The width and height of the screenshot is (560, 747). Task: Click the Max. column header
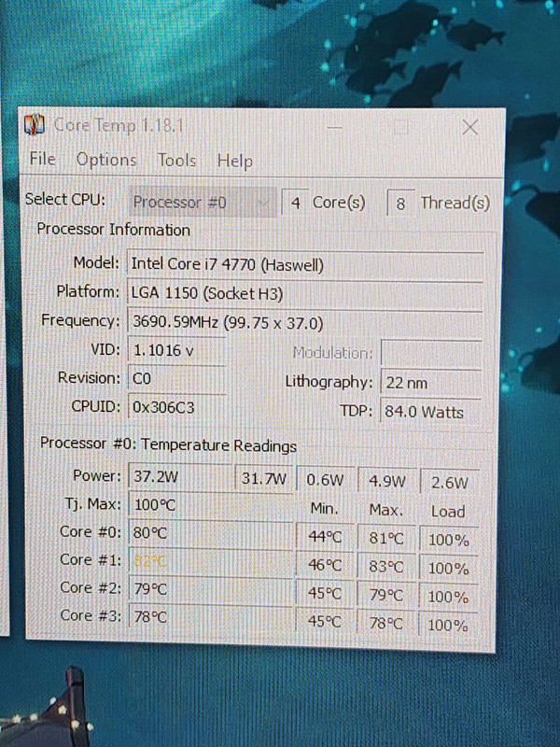coord(386,510)
